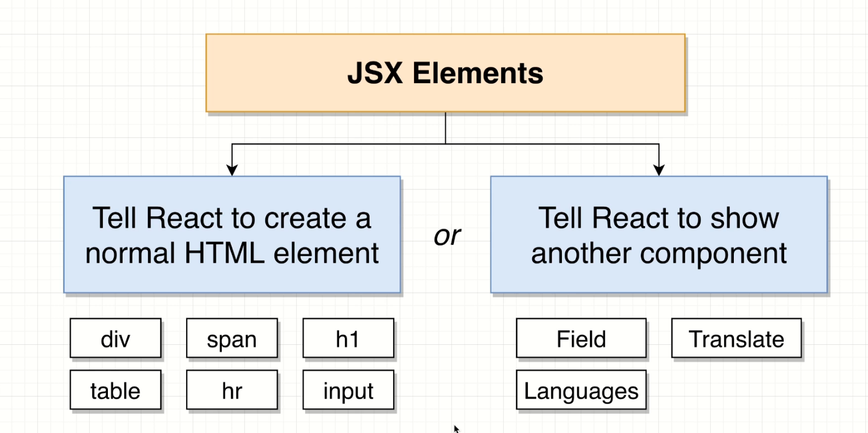Select the Translate component box
Image resolution: width=868 pixels, height=433 pixels.
pyautogui.click(x=737, y=339)
